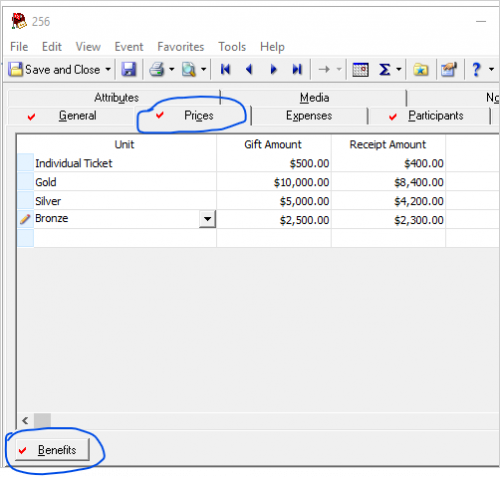
Task: Click the Save and Close button
Action: 54,70
